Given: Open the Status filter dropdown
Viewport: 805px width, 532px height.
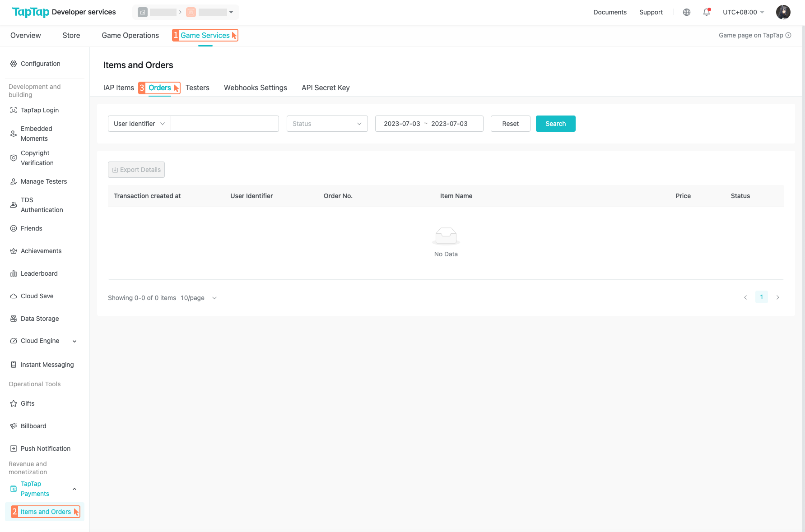Looking at the screenshot, I should point(327,124).
